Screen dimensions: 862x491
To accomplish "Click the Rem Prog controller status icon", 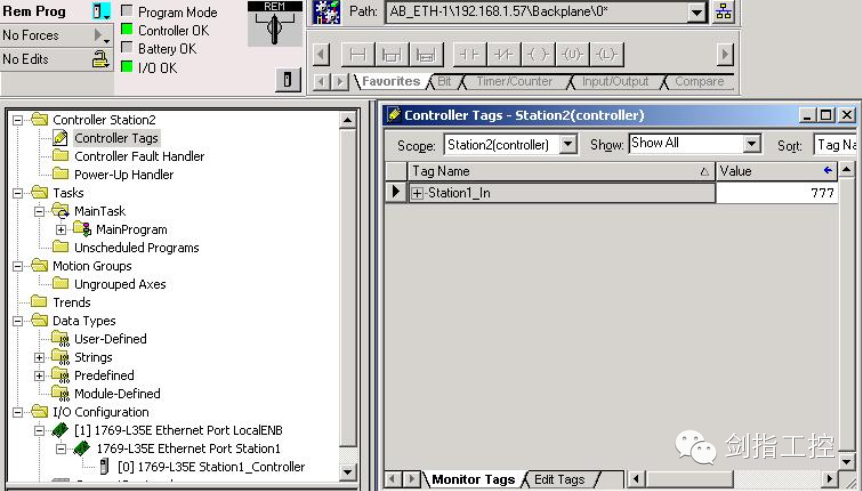I will click(x=101, y=12).
